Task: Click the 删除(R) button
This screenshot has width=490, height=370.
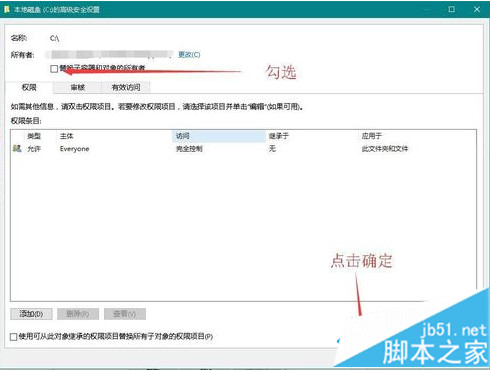Action: tap(78, 314)
